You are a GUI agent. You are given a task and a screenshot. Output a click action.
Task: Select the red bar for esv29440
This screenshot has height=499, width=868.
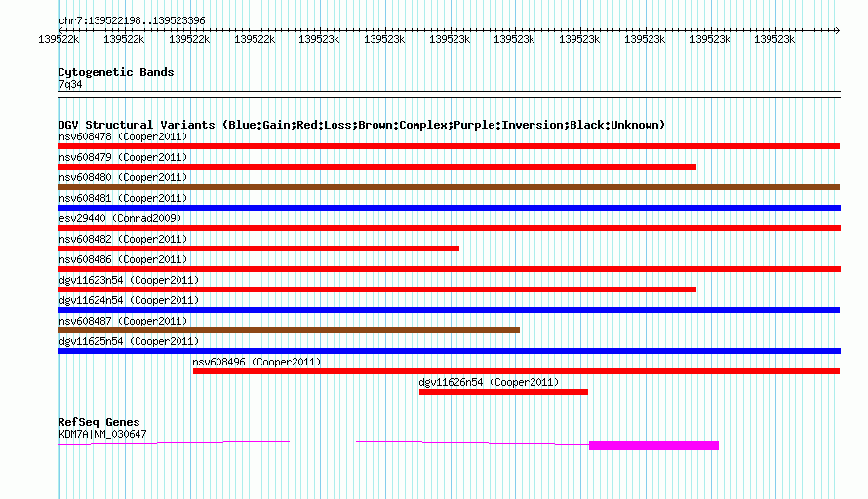click(x=449, y=228)
